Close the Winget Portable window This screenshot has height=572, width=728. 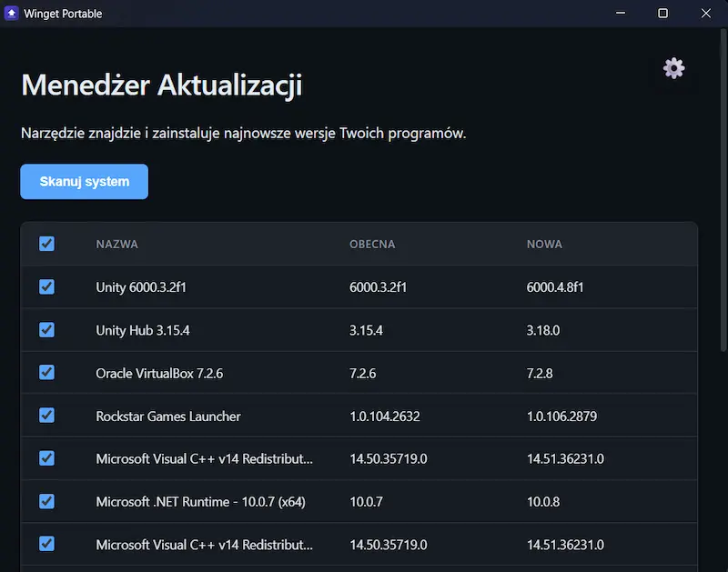point(706,13)
